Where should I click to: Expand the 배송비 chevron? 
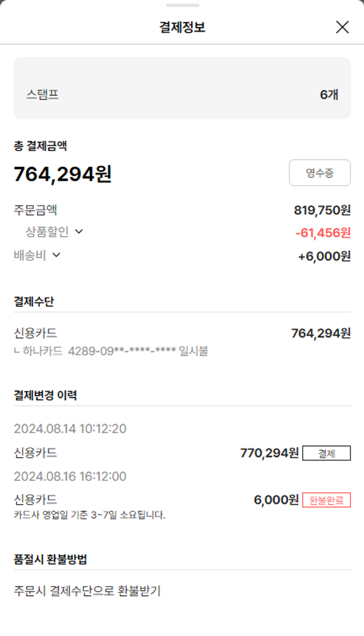[56, 255]
